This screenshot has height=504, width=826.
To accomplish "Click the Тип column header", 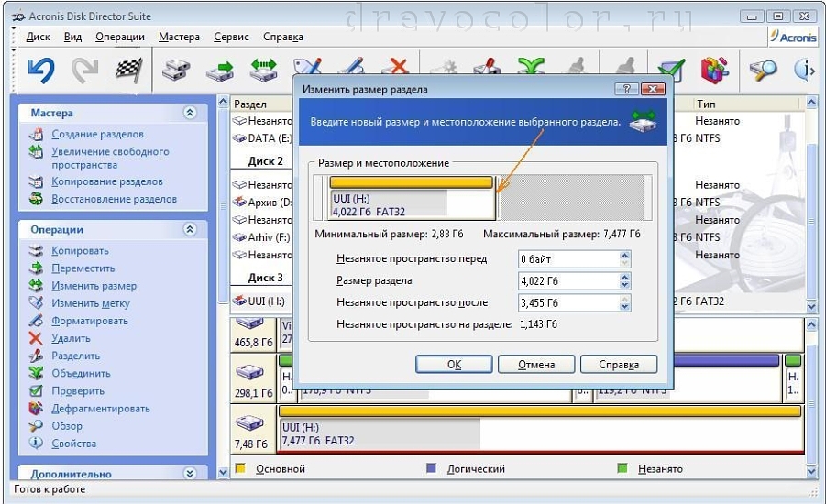I will point(706,104).
